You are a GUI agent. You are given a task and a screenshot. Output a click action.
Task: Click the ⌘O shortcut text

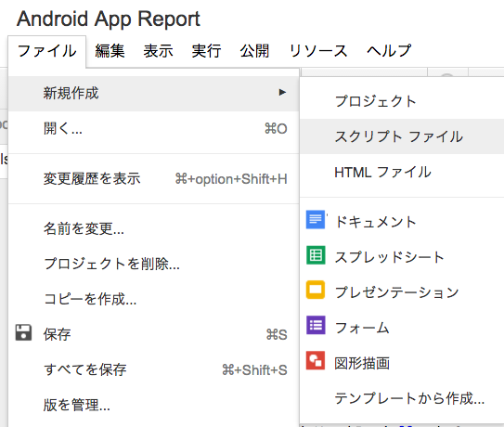[x=276, y=129]
